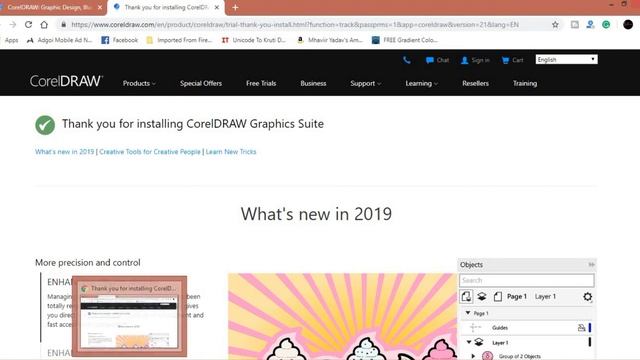This screenshot has width=640, height=360.
Task: Expand the Support menu
Action: coord(365,83)
